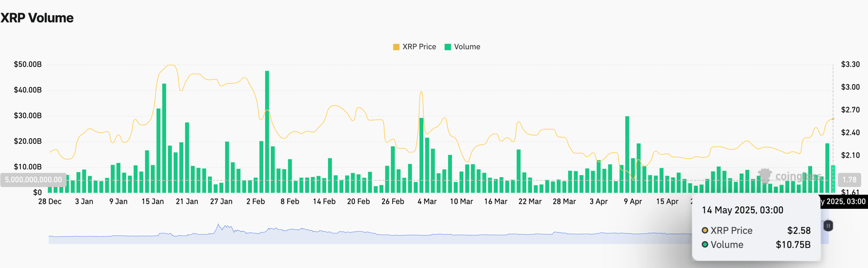Screen dimensions: 868x268
Task: Click the XRP Price legend label
Action: coord(419,47)
